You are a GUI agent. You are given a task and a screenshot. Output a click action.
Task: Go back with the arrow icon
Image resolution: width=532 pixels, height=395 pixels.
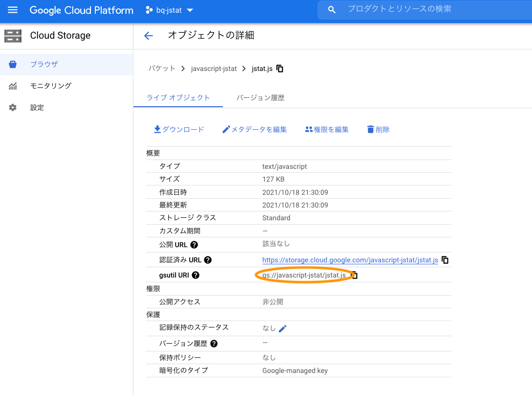pyautogui.click(x=149, y=35)
